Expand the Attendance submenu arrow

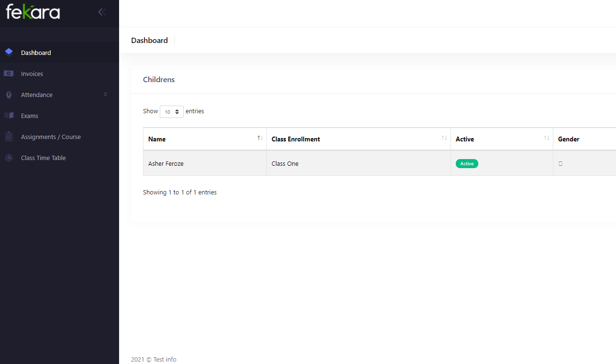point(105,94)
